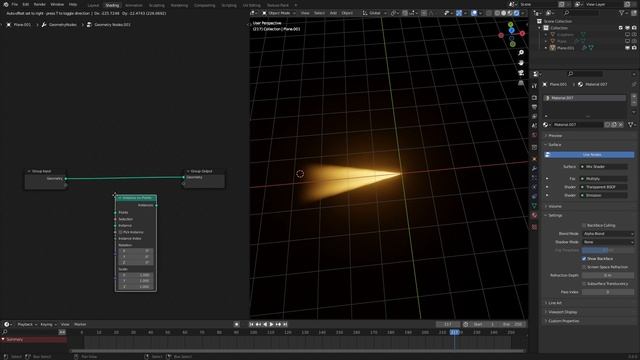
Task: Expand the Viewport Display panel
Action: 562,312
